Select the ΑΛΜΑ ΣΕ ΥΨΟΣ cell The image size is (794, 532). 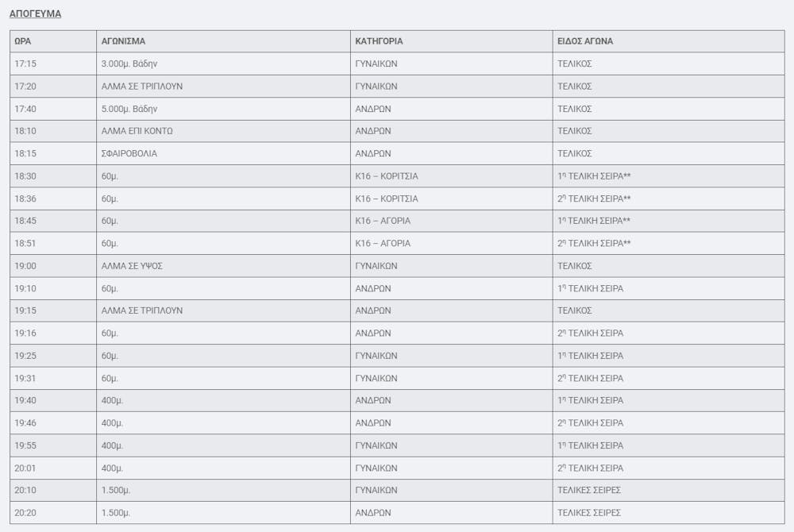click(132, 266)
